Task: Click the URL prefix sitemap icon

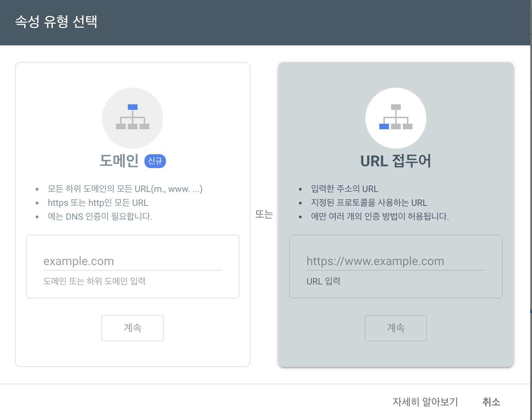Action: click(396, 118)
